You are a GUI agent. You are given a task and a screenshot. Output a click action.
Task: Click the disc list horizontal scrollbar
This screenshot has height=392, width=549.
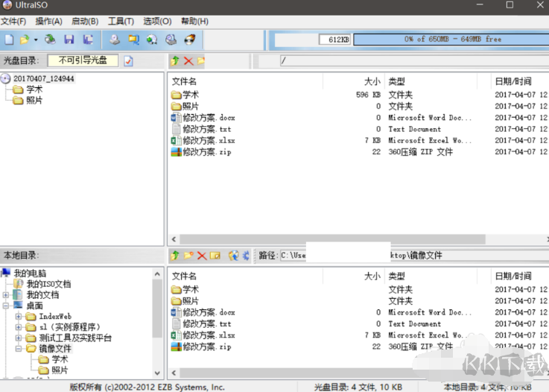pos(332,239)
